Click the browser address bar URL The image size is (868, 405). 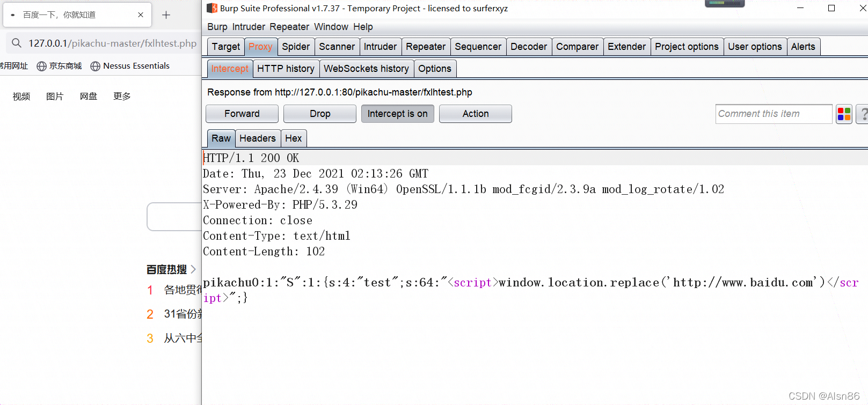pyautogui.click(x=113, y=43)
